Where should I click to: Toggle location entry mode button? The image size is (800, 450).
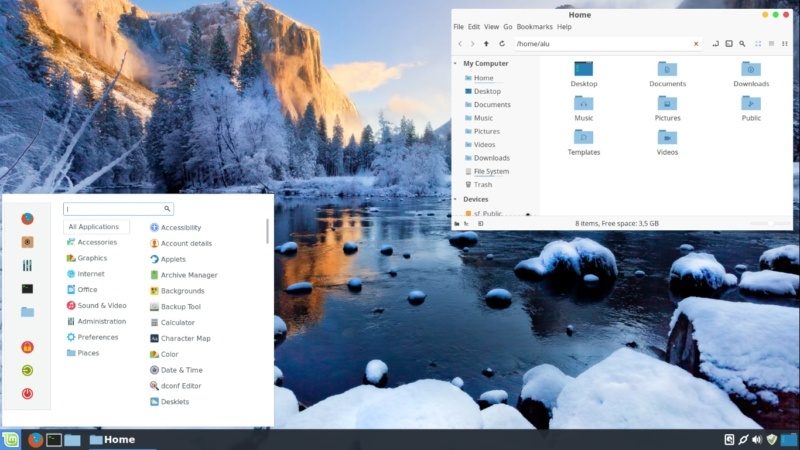pyautogui.click(x=716, y=44)
